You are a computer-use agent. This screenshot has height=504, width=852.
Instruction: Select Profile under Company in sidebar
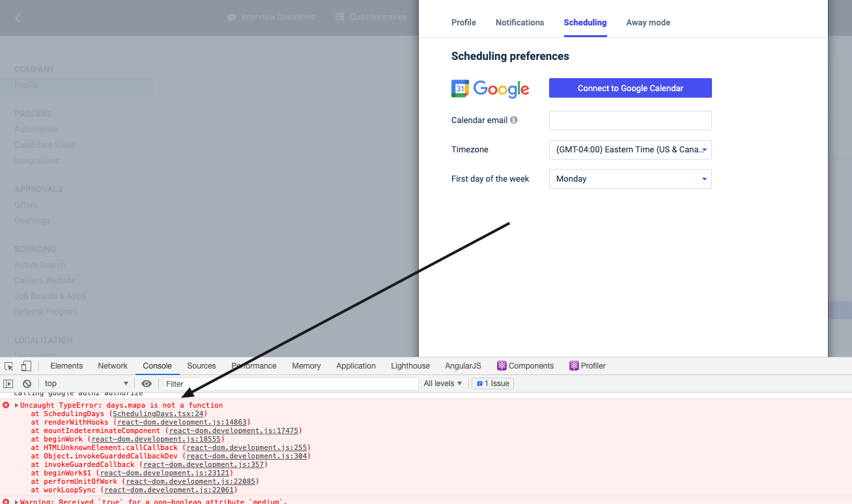point(27,85)
